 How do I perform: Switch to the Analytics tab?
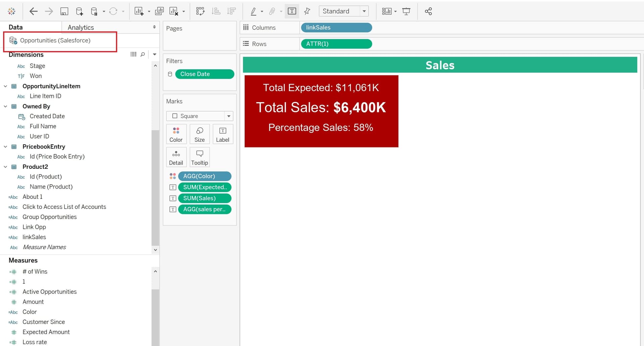point(80,27)
